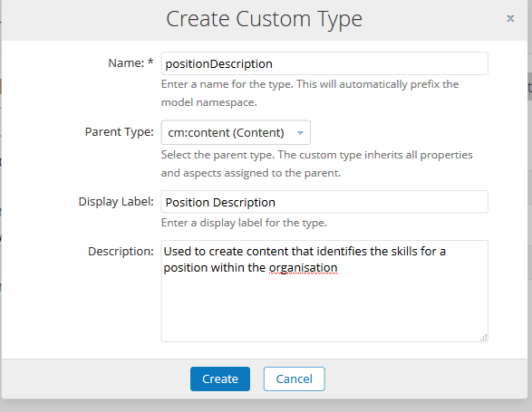532x412 pixels.
Task: Click the Display Label input field
Action: point(324,202)
